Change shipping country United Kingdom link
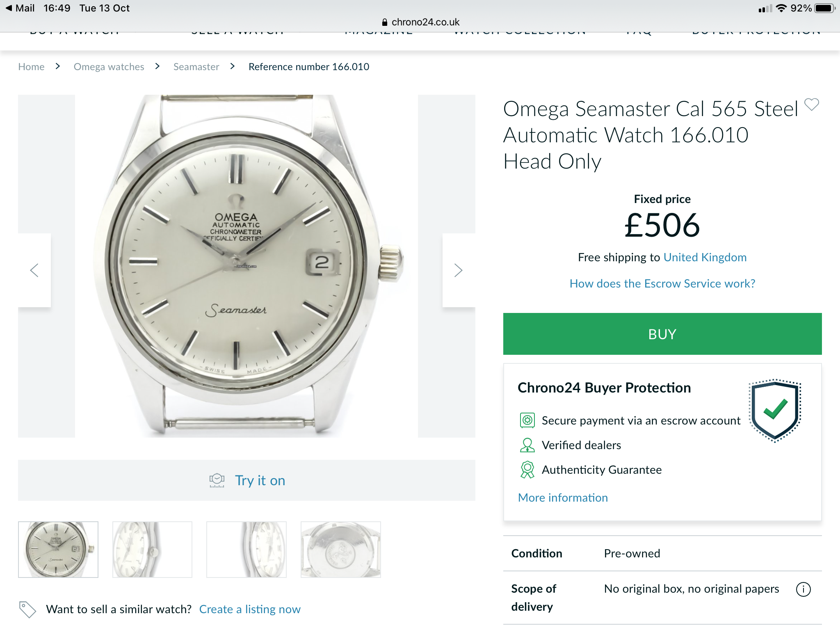Screen dimensions: 840x630 pyautogui.click(x=705, y=257)
